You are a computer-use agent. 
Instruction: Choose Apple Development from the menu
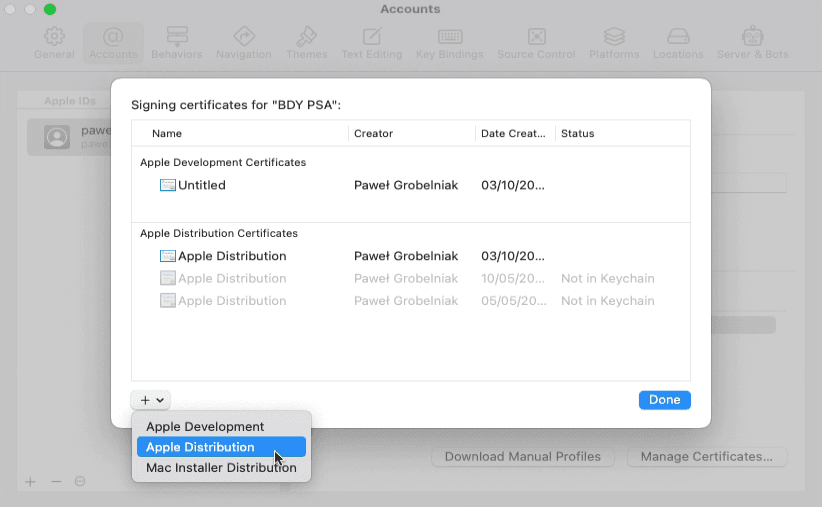(221, 427)
